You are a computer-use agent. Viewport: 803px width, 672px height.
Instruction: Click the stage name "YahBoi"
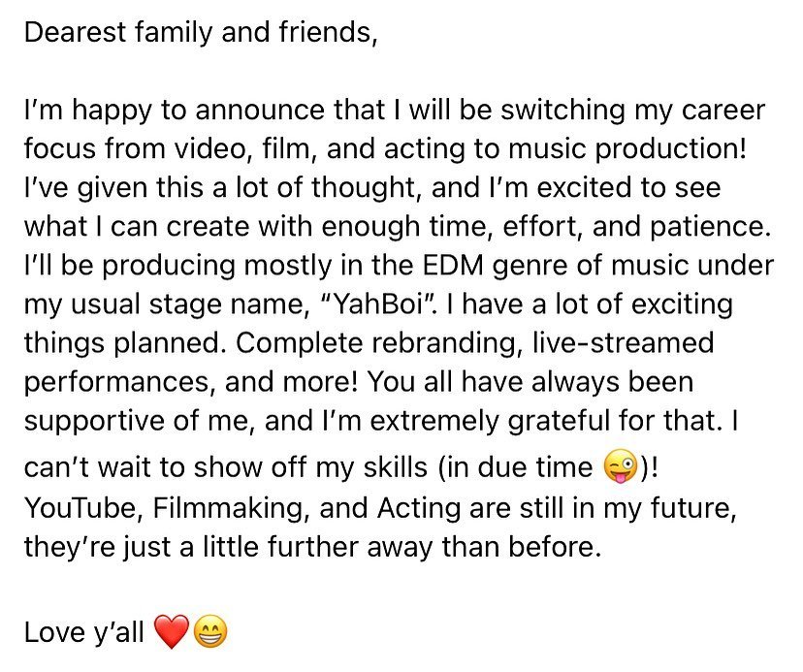pyautogui.click(x=381, y=304)
